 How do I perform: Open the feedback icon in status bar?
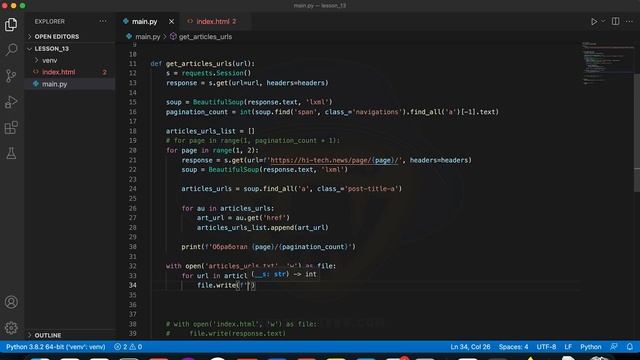pos(614,347)
